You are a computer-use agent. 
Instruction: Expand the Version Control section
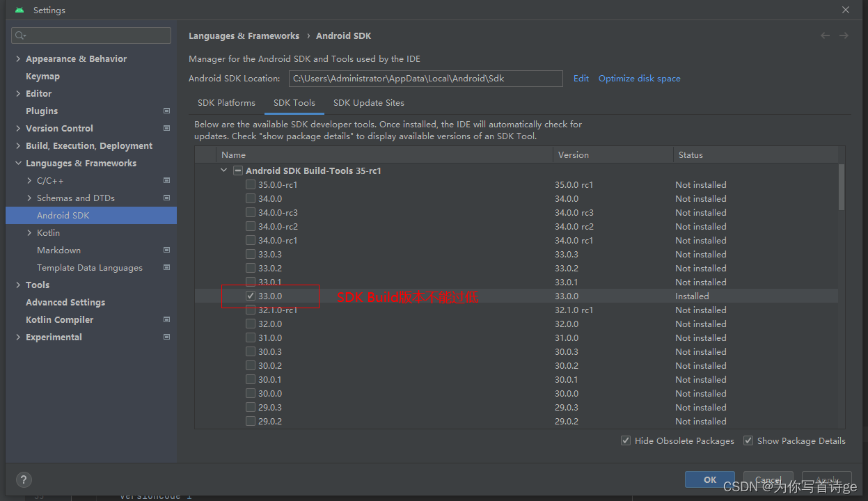18,128
